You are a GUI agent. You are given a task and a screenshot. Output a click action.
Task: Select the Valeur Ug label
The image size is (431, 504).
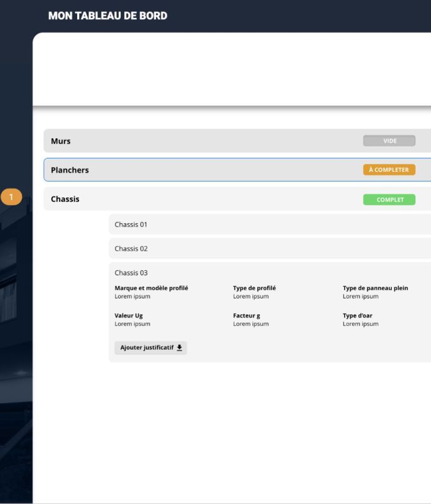click(129, 316)
